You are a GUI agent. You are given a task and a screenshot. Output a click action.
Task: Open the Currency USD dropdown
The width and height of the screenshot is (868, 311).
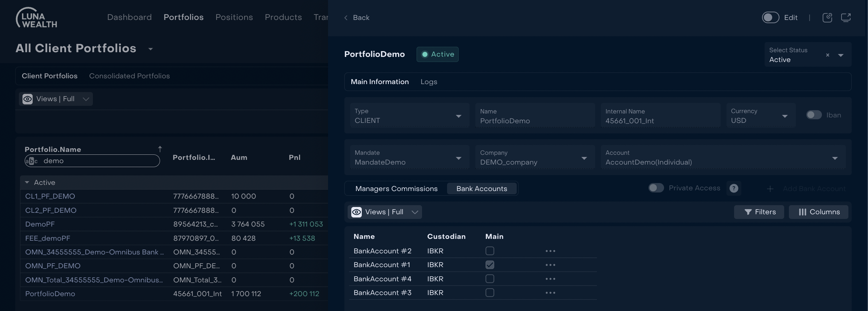tap(785, 116)
